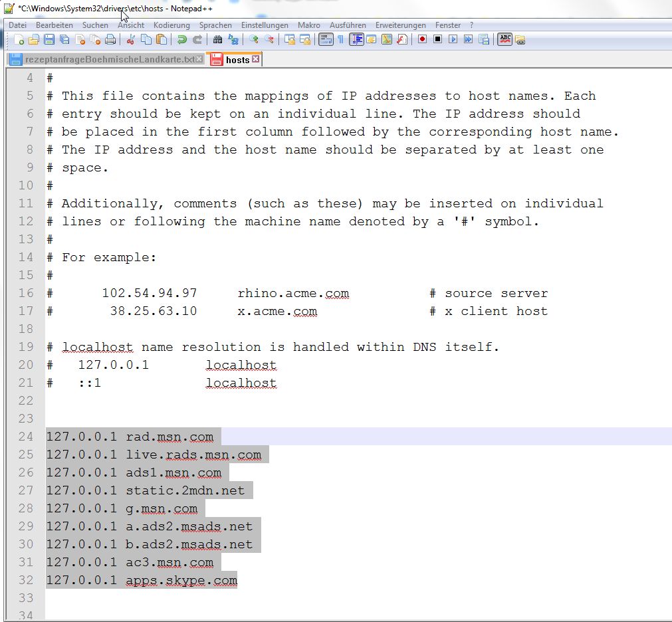Open the Einstellungen menu
The height and width of the screenshot is (622, 672).
(265, 25)
